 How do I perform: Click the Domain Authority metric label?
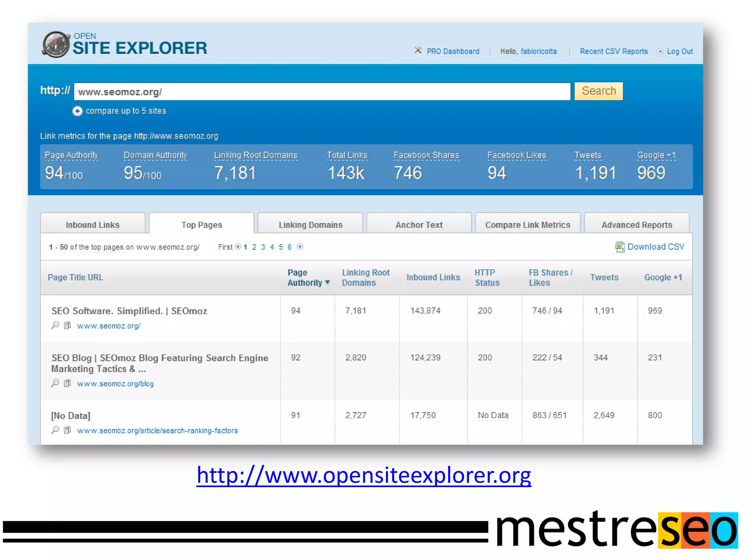(x=155, y=155)
